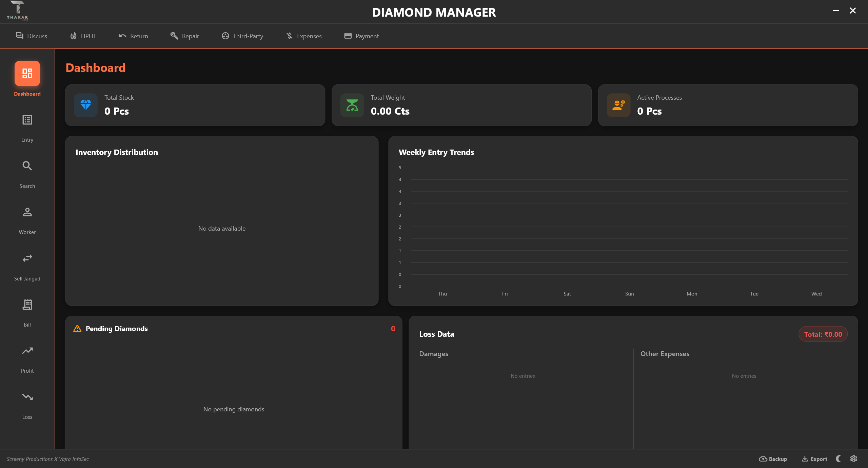Open the Return tab
The height and width of the screenshot is (468, 868).
(x=133, y=36)
